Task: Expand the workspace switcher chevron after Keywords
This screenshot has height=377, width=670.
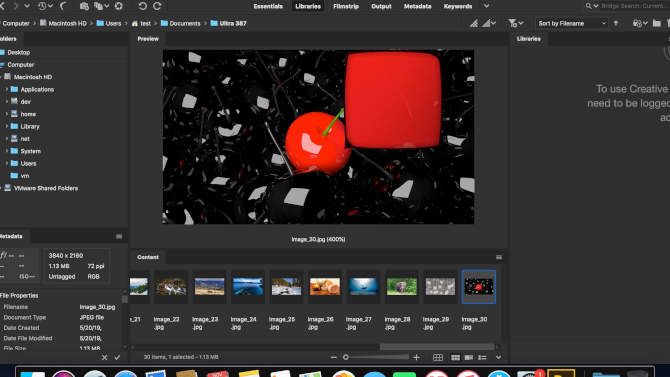Action: [x=486, y=6]
